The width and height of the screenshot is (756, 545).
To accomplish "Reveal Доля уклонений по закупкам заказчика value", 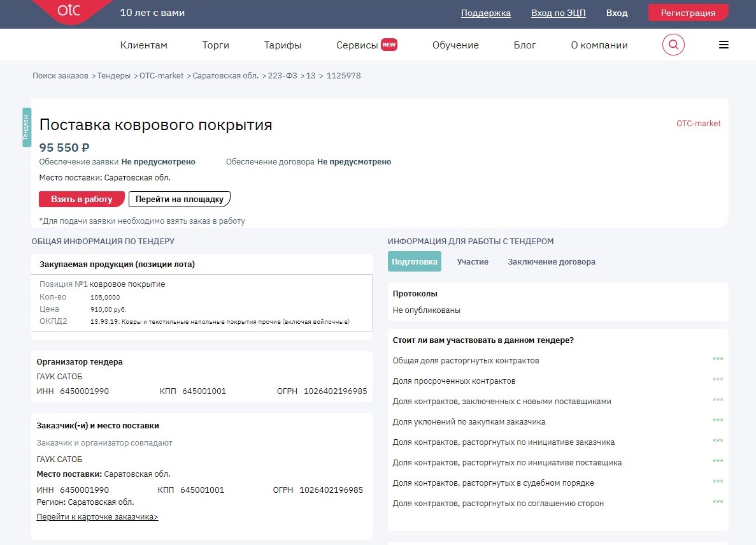I will (x=718, y=421).
